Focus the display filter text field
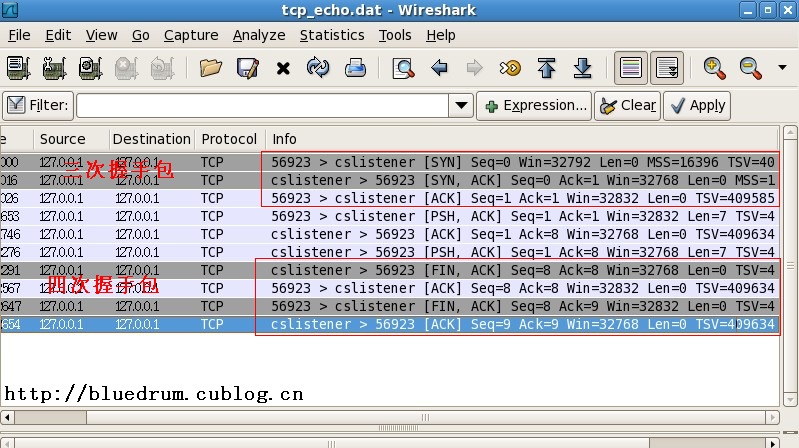This screenshot has height=448, width=799. tap(262, 106)
